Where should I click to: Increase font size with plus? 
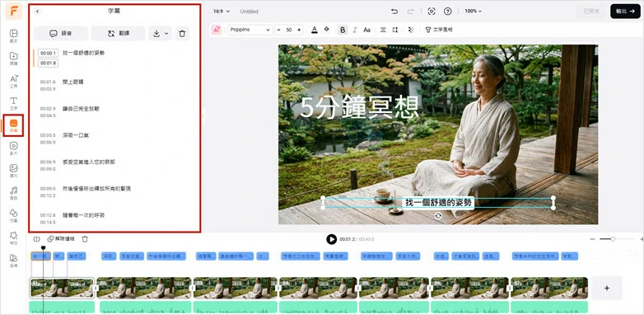click(299, 30)
